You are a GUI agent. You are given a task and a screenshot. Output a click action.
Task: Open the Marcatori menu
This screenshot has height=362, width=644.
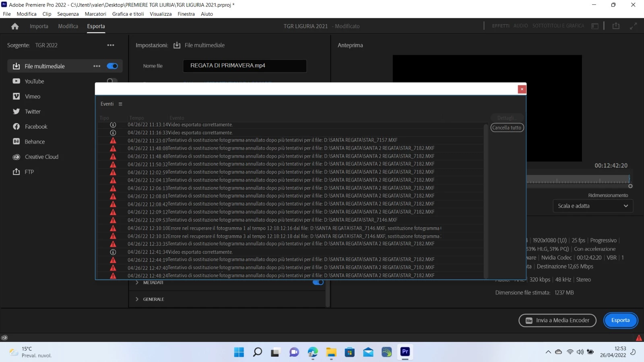[x=95, y=14]
